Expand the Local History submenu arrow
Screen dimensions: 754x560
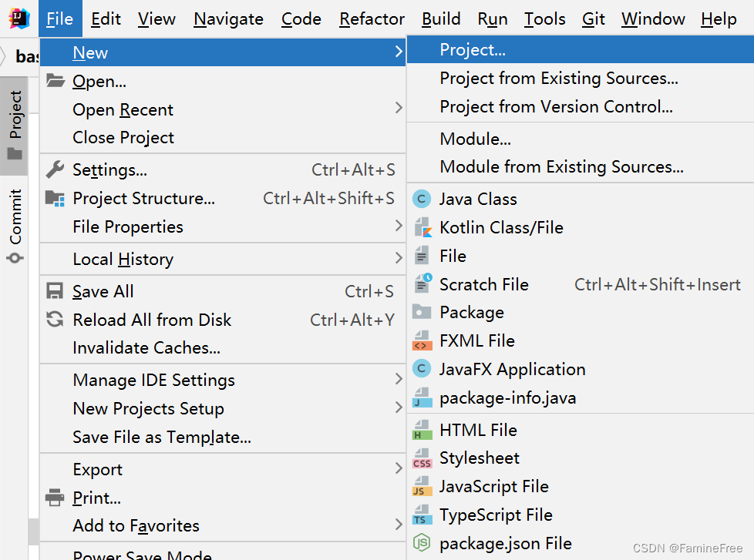point(398,258)
